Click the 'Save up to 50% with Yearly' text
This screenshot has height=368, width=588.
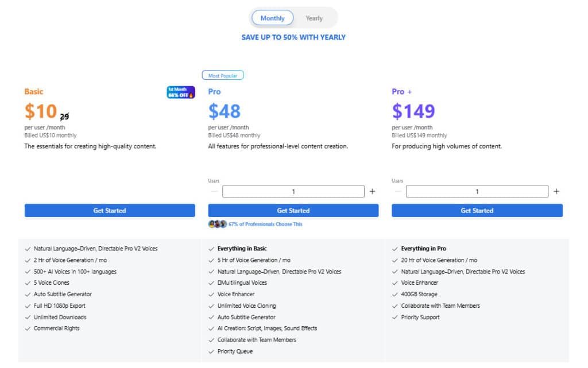pyautogui.click(x=293, y=37)
